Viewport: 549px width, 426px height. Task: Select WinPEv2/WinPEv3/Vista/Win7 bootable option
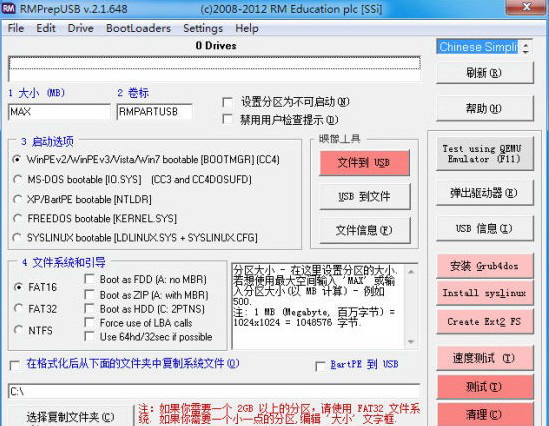[16, 160]
